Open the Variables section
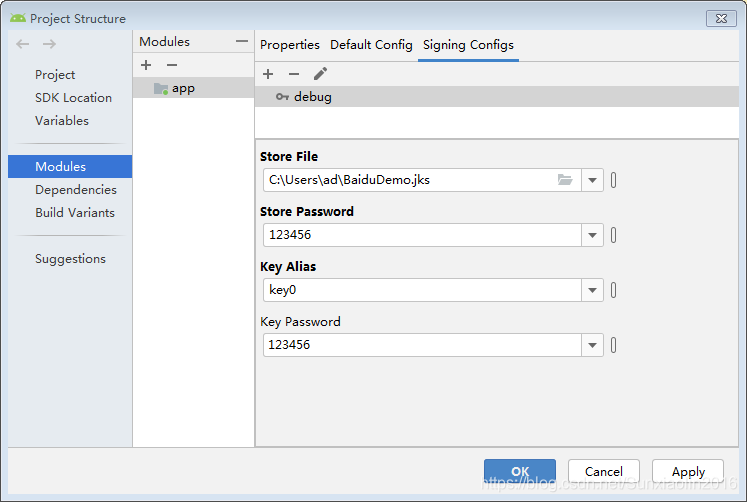The height and width of the screenshot is (502, 747). (62, 120)
